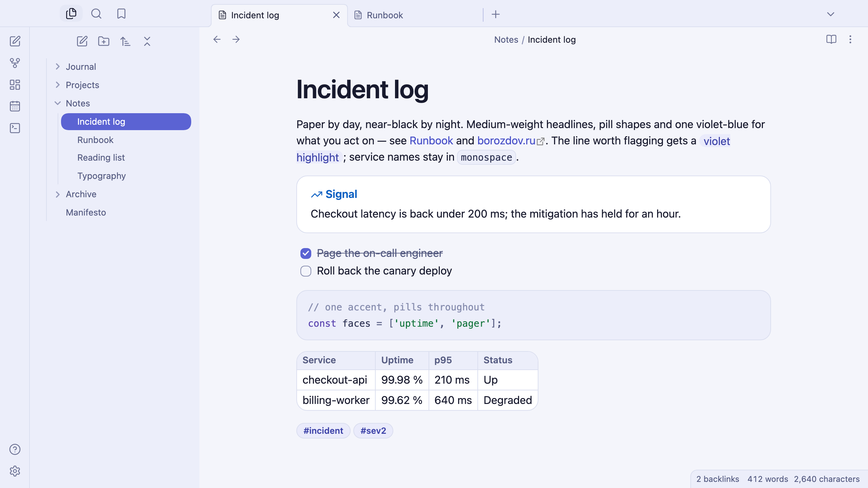Open today's daily note calendar icon
The width and height of the screenshot is (868, 488).
(15, 106)
